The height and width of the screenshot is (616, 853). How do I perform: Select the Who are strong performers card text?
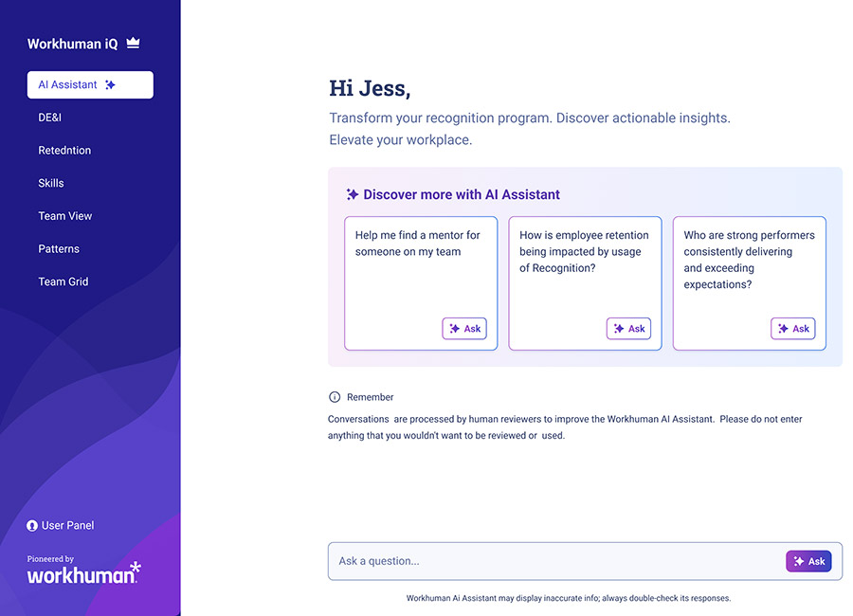tap(749, 260)
